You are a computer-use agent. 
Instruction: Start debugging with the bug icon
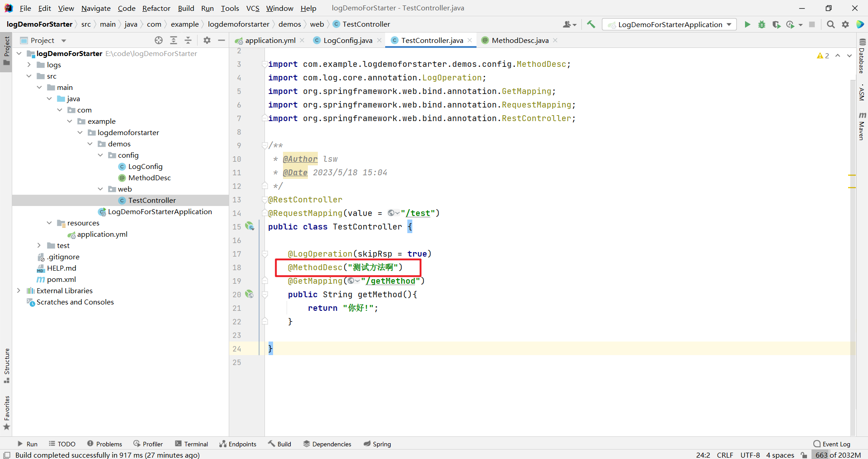point(762,24)
